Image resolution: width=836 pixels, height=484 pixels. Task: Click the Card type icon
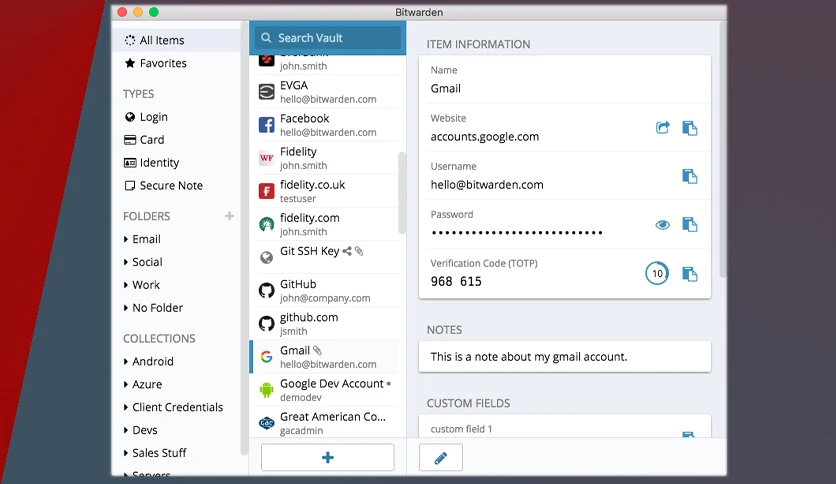[x=130, y=140]
